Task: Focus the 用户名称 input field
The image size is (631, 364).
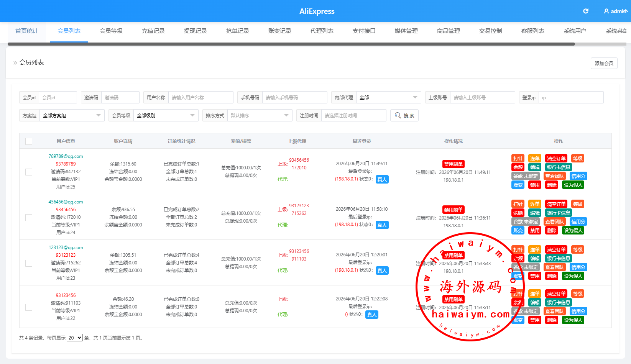Action: click(x=201, y=97)
